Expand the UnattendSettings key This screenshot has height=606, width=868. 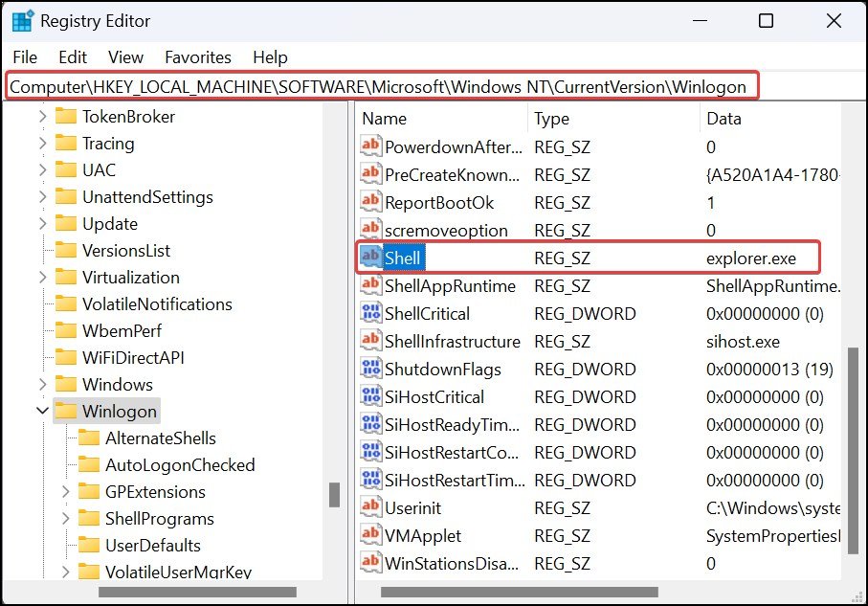[x=43, y=196]
